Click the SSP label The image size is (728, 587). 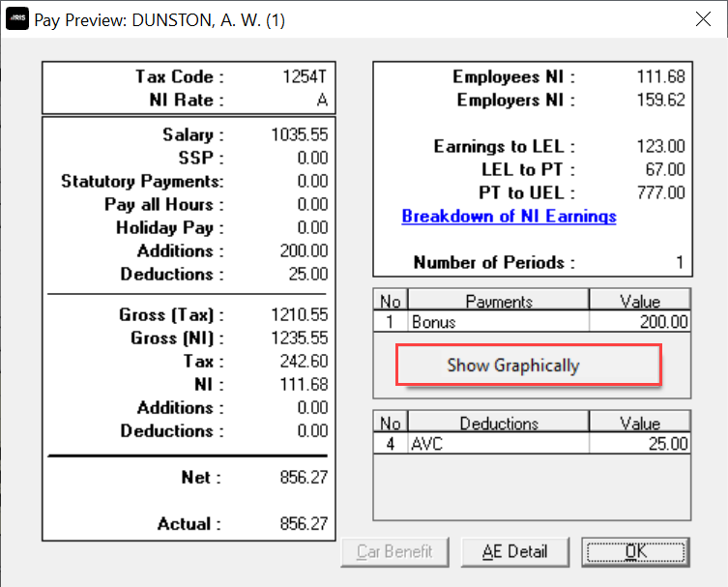tap(200, 158)
